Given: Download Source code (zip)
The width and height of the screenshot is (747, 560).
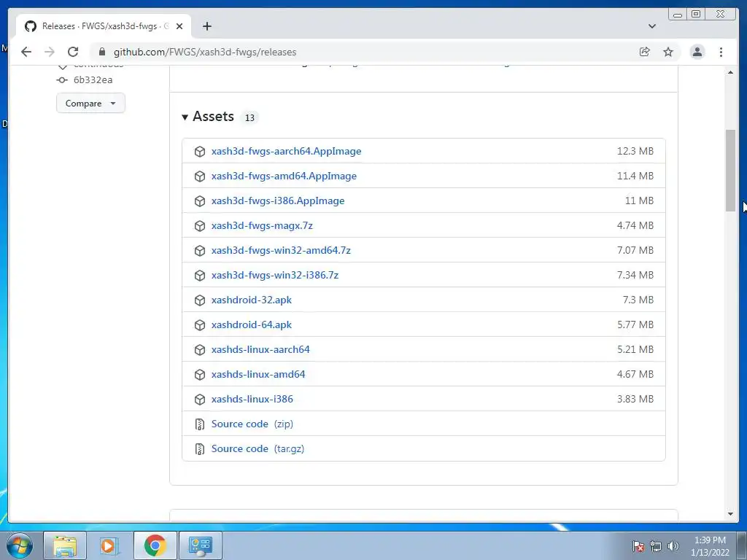Looking at the screenshot, I should [x=252, y=424].
